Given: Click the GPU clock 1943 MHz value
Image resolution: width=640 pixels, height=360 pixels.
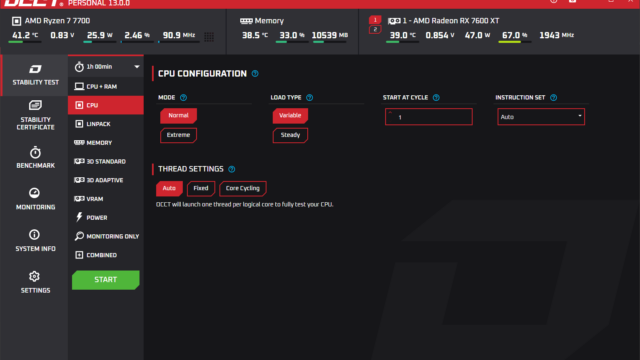Looking at the screenshot, I should pos(557,36).
